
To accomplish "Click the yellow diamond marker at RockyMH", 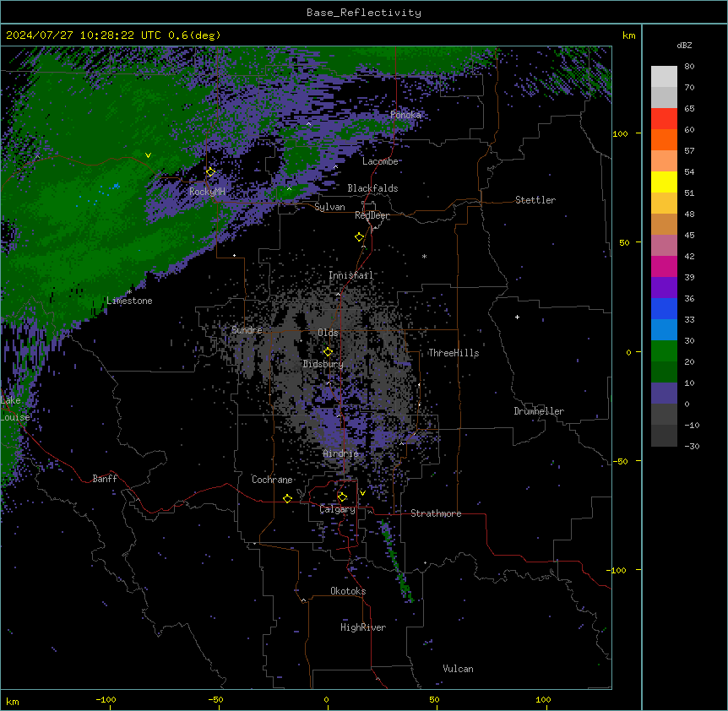I will [210, 171].
